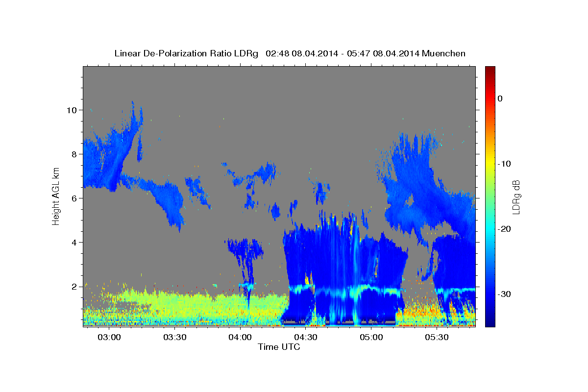
Task: Click the '6' height tick label
Action: tap(74, 198)
